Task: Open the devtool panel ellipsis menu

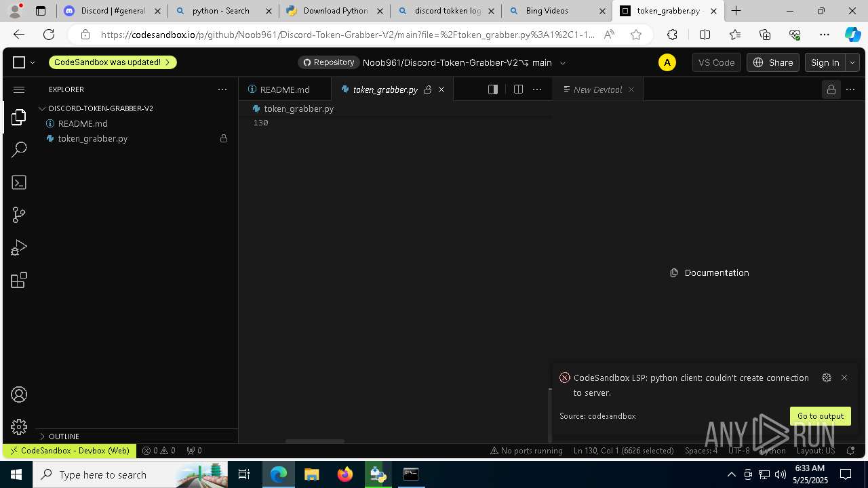Action: 851,89
